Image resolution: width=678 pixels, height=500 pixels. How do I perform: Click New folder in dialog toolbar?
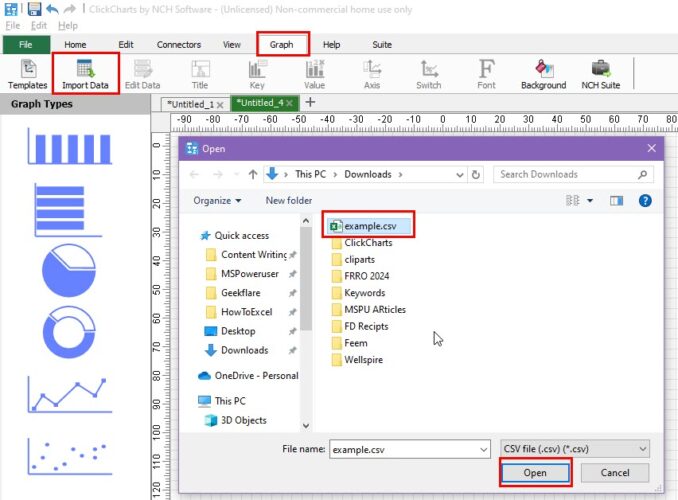coord(289,201)
